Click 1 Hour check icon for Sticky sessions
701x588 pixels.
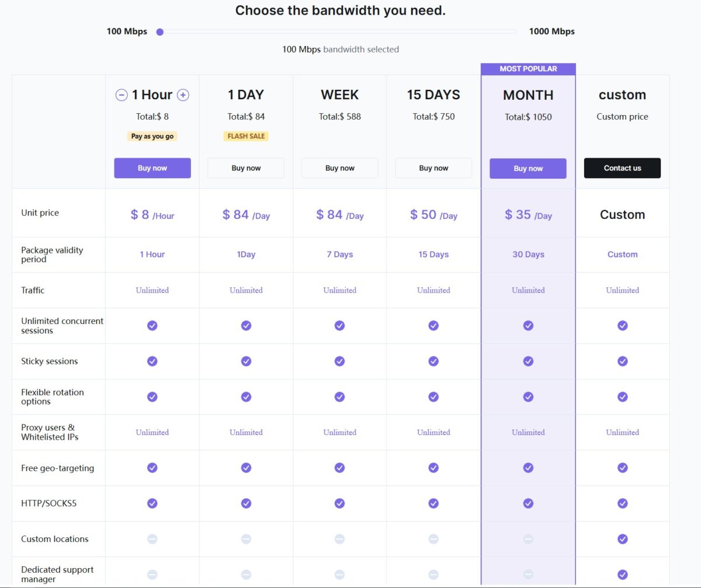[152, 361]
